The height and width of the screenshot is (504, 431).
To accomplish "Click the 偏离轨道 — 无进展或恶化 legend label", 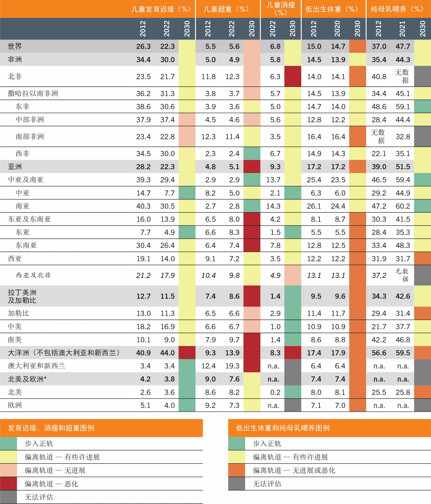I will [x=294, y=470].
